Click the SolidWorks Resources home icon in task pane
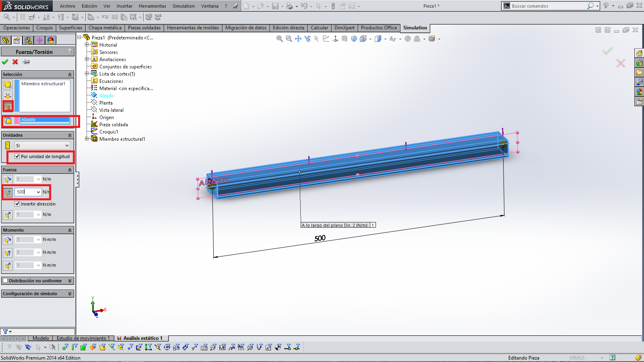This screenshot has height=362, width=644. (x=639, y=53)
